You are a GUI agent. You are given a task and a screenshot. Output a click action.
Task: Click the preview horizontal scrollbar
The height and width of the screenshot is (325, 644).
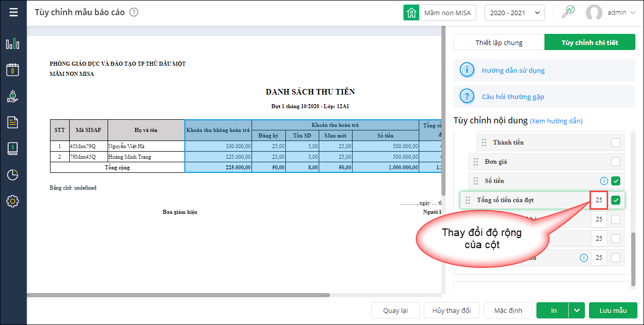(x=178, y=295)
